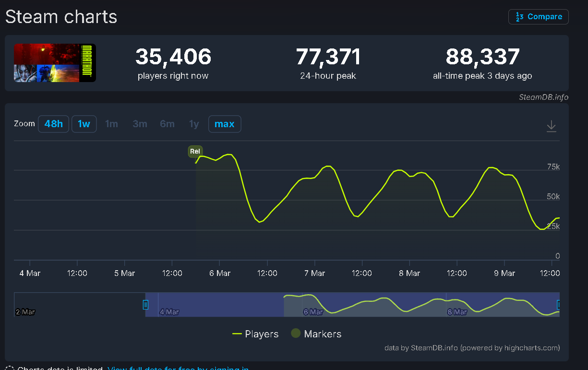Toggle the Players series in legend
Image resolution: width=588 pixels, height=370 pixels.
(x=255, y=334)
